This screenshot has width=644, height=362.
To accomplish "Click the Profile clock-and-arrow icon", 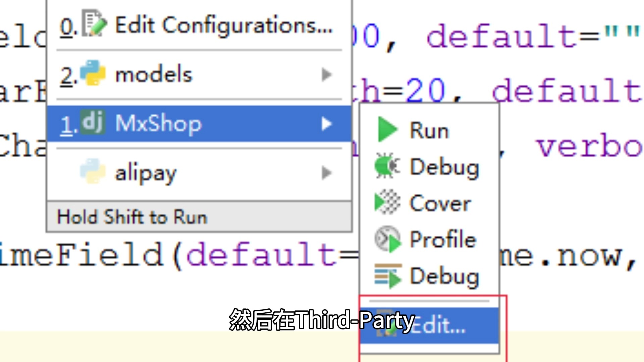I will pyautogui.click(x=387, y=239).
